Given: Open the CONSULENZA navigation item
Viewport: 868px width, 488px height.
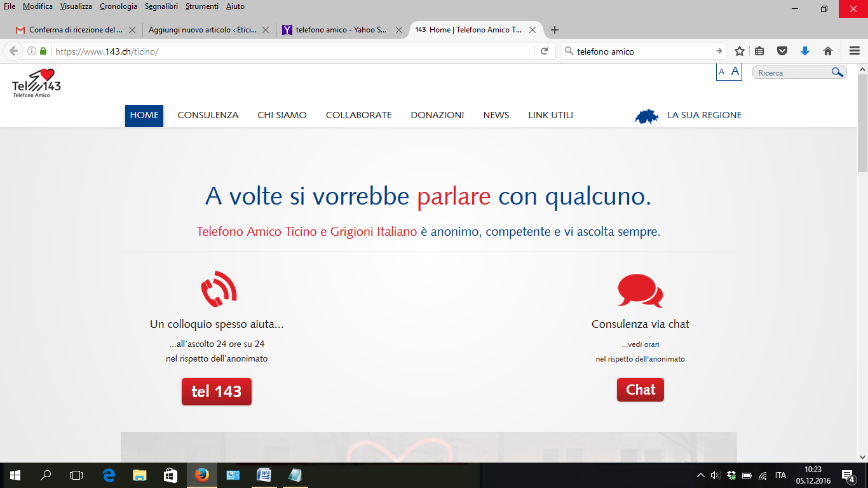Looking at the screenshot, I should click(208, 116).
